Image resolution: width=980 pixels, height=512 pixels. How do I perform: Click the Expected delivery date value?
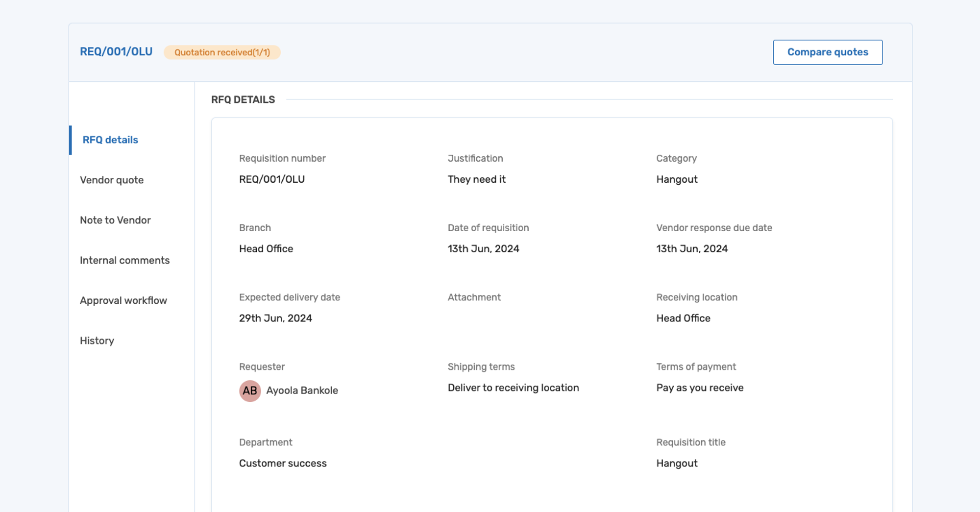pos(275,318)
